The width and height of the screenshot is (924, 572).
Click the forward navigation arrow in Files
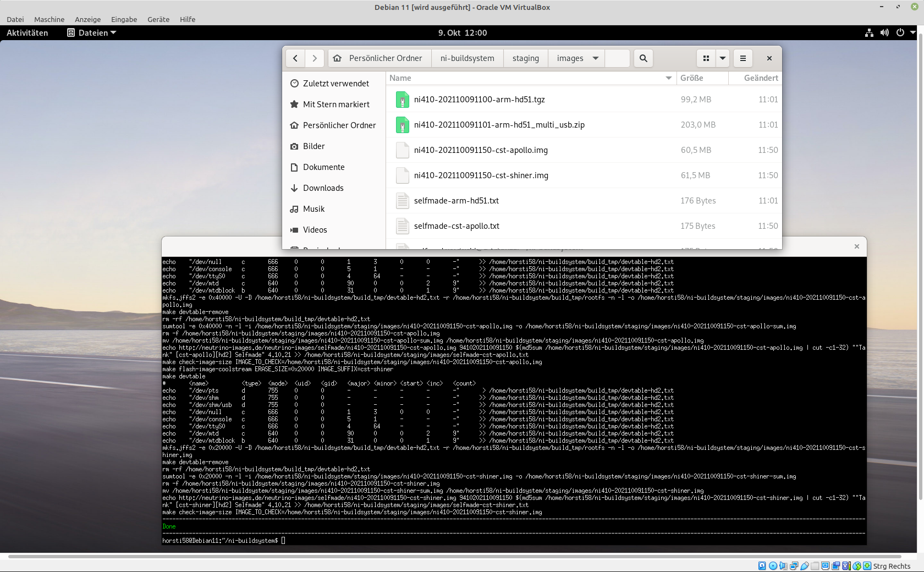click(x=315, y=58)
